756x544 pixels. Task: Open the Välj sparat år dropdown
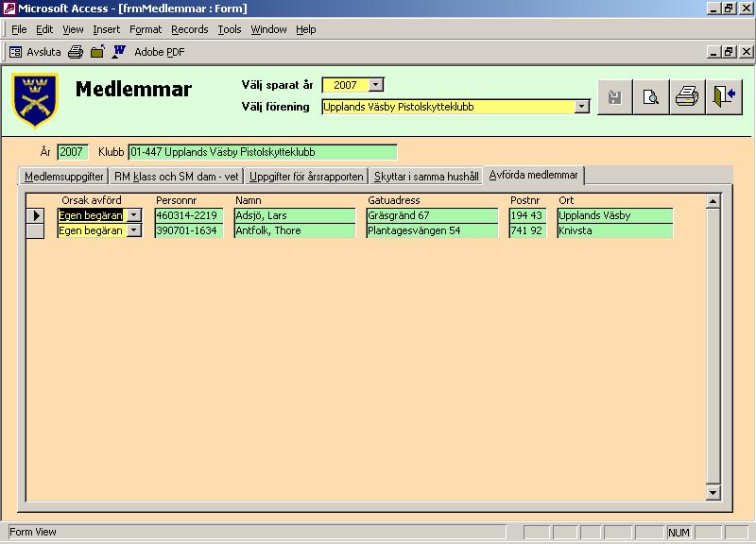point(376,85)
